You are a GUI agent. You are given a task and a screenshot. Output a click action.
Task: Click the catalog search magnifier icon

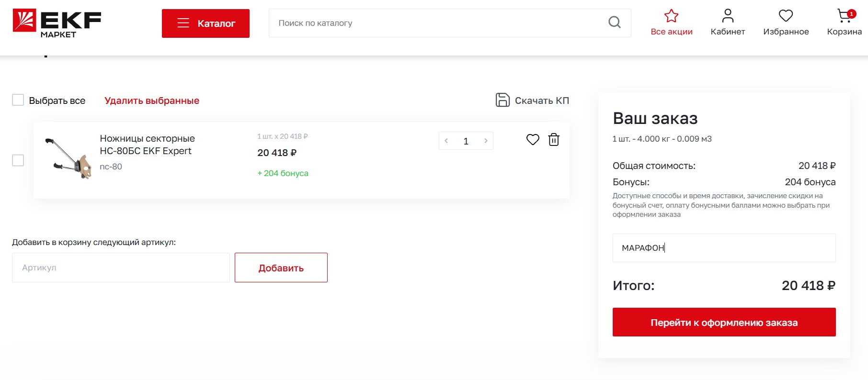point(614,22)
